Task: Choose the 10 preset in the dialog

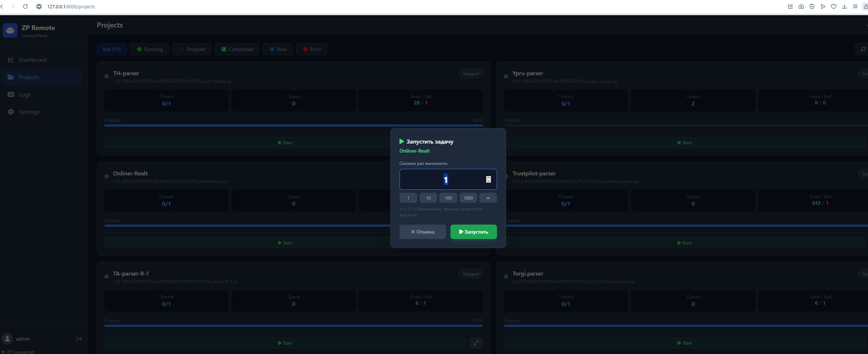Action: point(428,198)
